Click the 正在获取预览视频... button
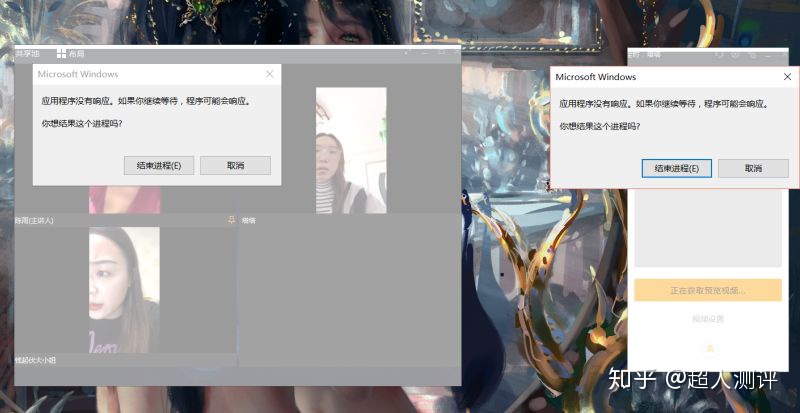This screenshot has height=413, width=800. click(708, 290)
